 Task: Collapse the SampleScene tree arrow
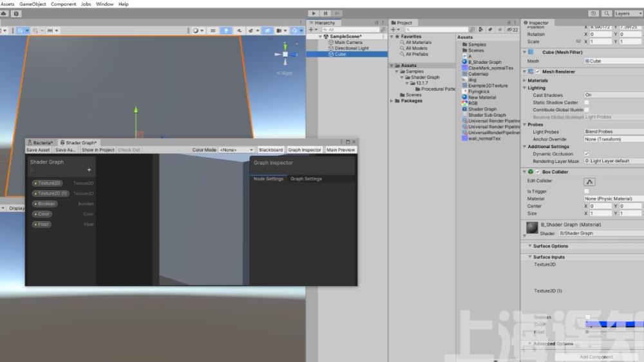(x=320, y=37)
